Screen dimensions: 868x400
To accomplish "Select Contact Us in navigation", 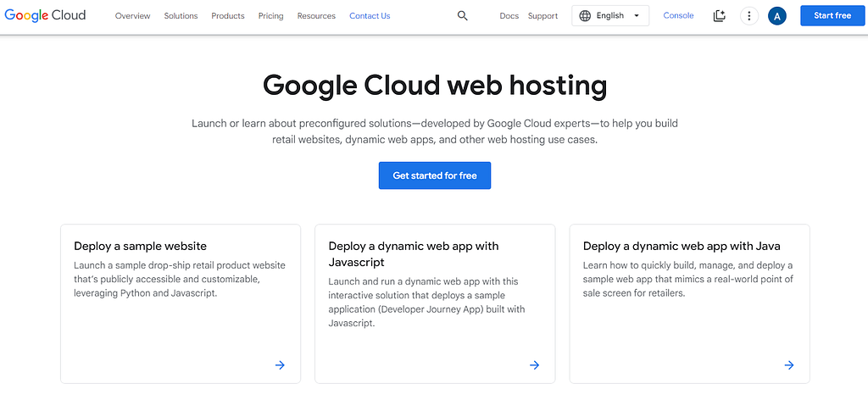I will pos(370,15).
